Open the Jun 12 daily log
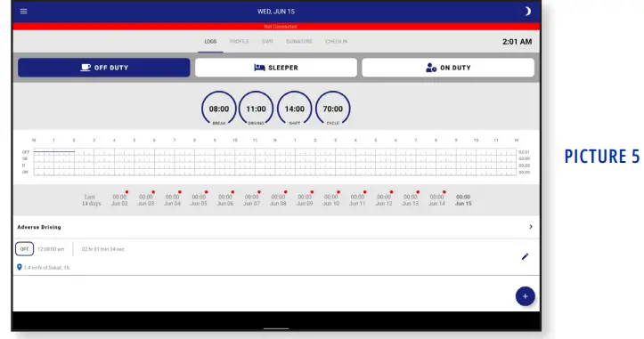Screen dimensions: 644x339 tap(384, 200)
